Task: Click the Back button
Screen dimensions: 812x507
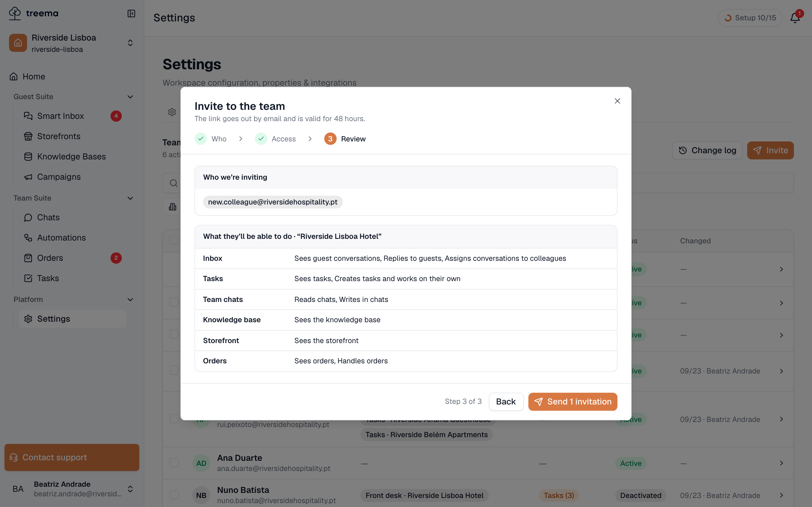Action: 506,401
